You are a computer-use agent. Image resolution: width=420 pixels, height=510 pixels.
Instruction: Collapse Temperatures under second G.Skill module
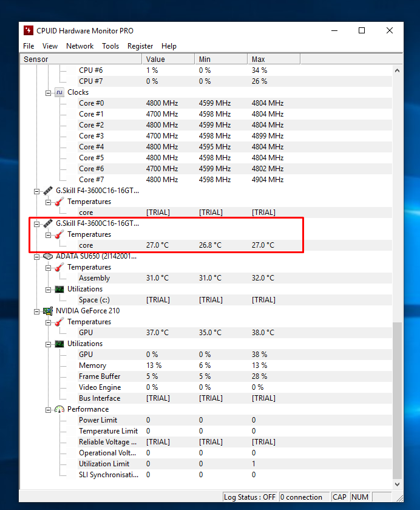click(48, 235)
